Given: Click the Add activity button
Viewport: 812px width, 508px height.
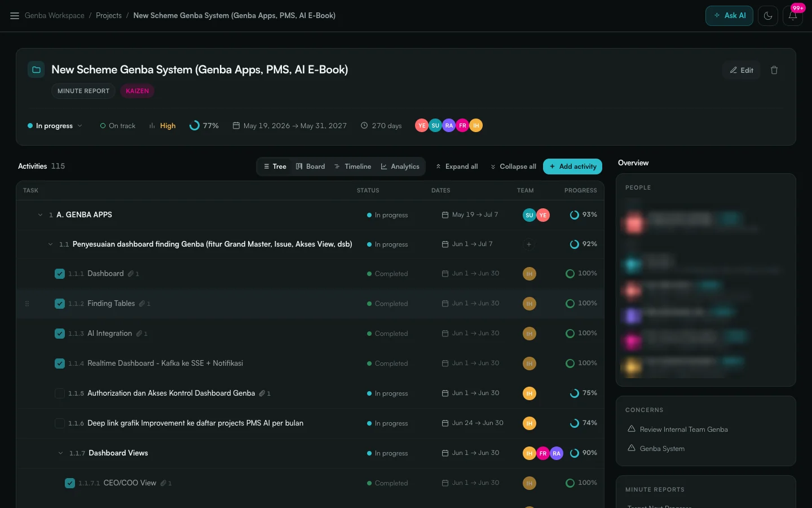Looking at the screenshot, I should point(572,167).
